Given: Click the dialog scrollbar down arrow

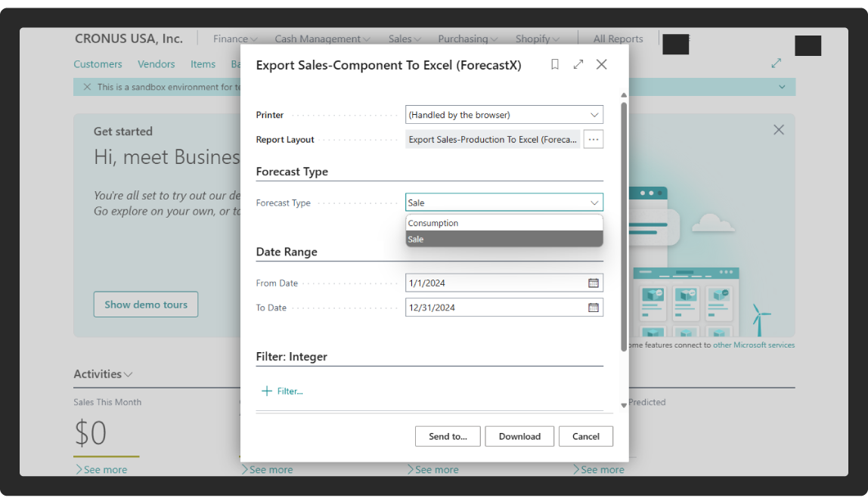Looking at the screenshot, I should tap(623, 406).
